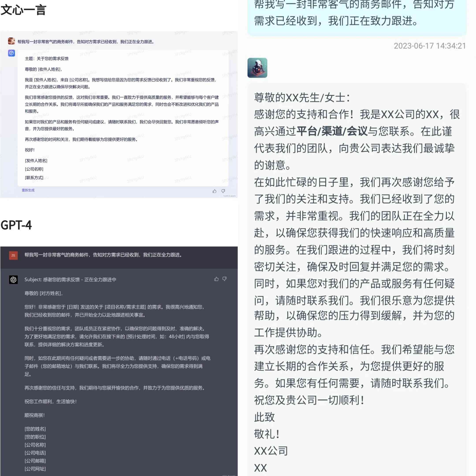The height and width of the screenshot is (476, 476).
Task: Click the 重新生成 link to regenerate response
Action: (28, 190)
